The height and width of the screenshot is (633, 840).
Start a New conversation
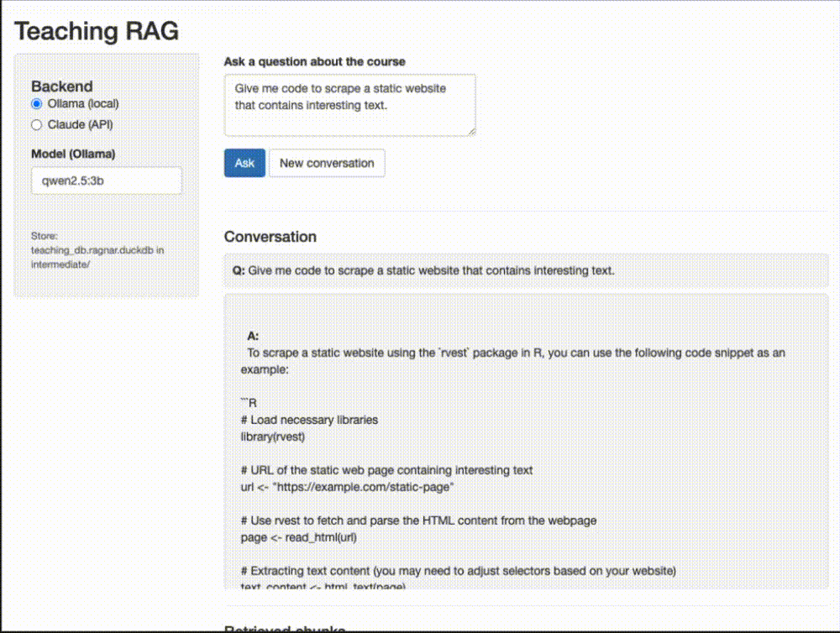pyautogui.click(x=327, y=163)
